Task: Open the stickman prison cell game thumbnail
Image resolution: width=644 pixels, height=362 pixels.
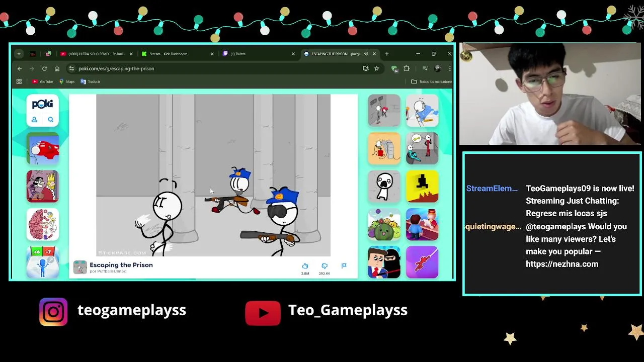Action: pyautogui.click(x=384, y=111)
